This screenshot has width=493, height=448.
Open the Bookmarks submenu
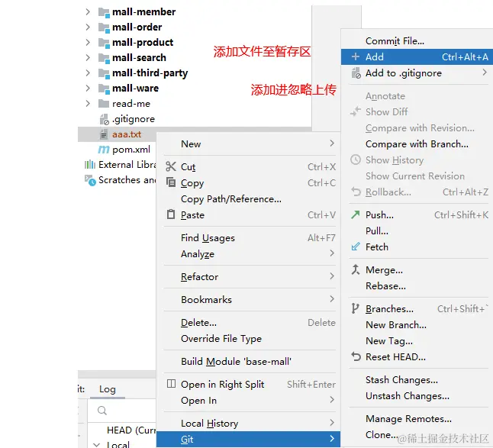[248, 299]
